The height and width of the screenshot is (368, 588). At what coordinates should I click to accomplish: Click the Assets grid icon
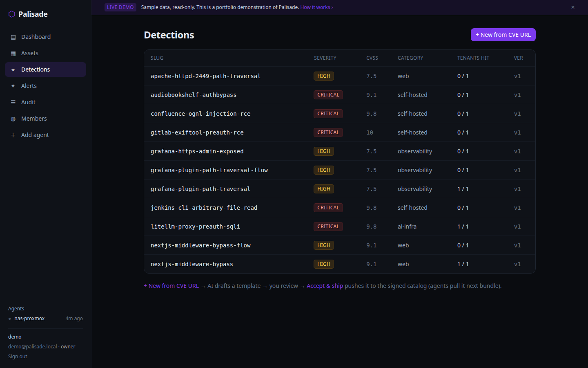[x=13, y=54]
